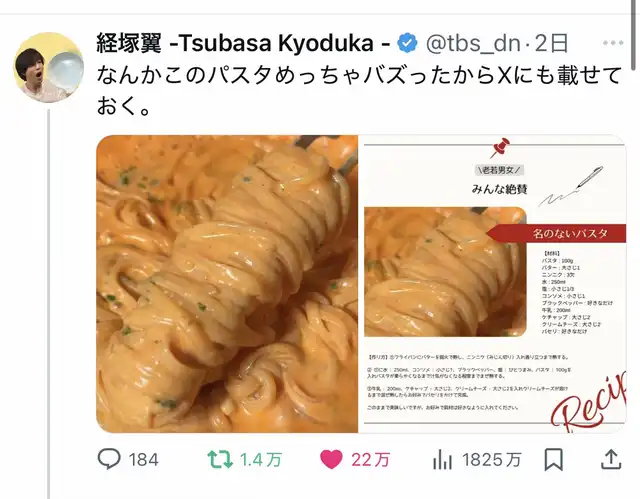The height and width of the screenshot is (499, 640).
Task: Open the three-dot more options menu
Action: tap(613, 43)
